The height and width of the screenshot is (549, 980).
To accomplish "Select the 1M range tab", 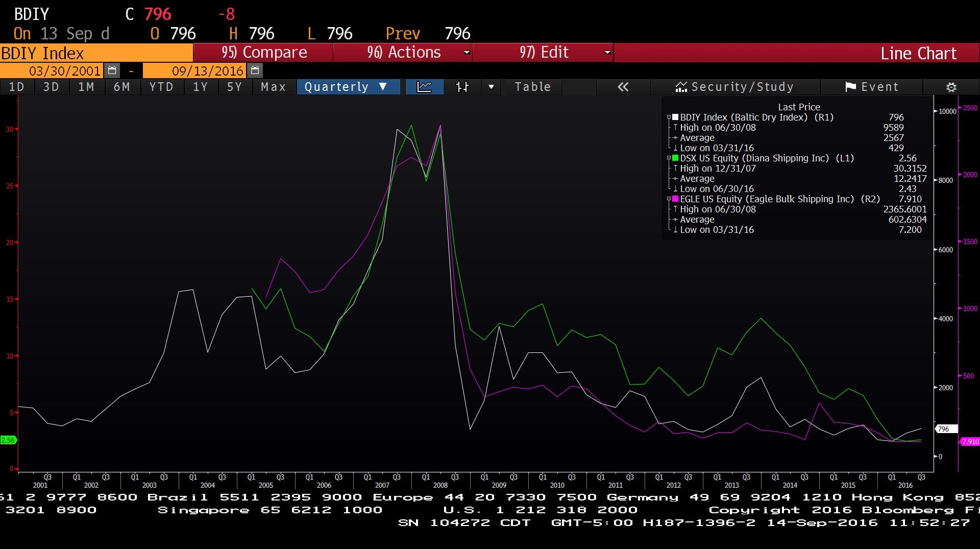I will click(x=86, y=87).
